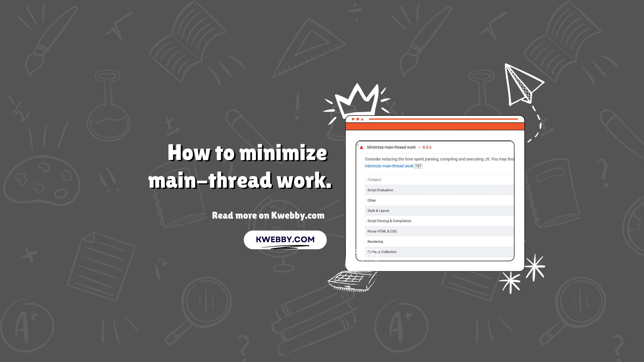Viewport: 644px width, 362px height.
Task: Expand the Script Evaluation category row
Action: point(437,190)
